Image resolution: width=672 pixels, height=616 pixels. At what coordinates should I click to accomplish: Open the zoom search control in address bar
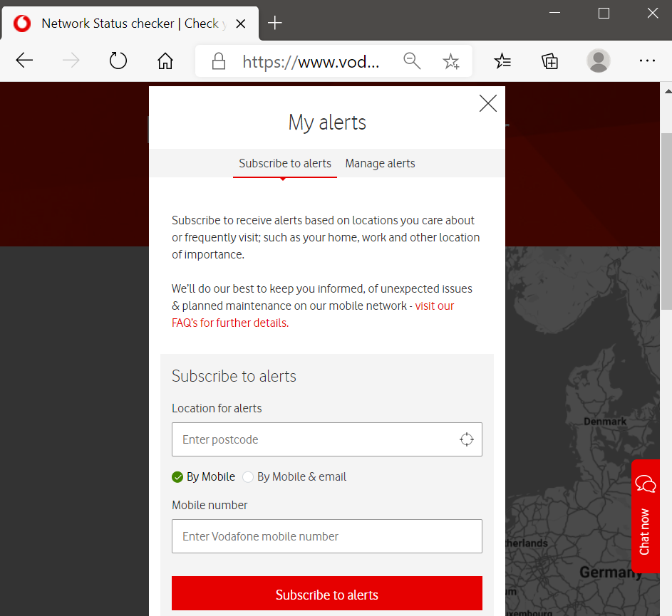(412, 61)
